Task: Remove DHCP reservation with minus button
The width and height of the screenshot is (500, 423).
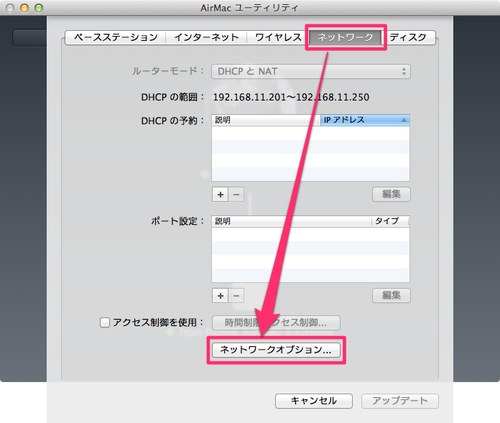Action: pos(236,194)
